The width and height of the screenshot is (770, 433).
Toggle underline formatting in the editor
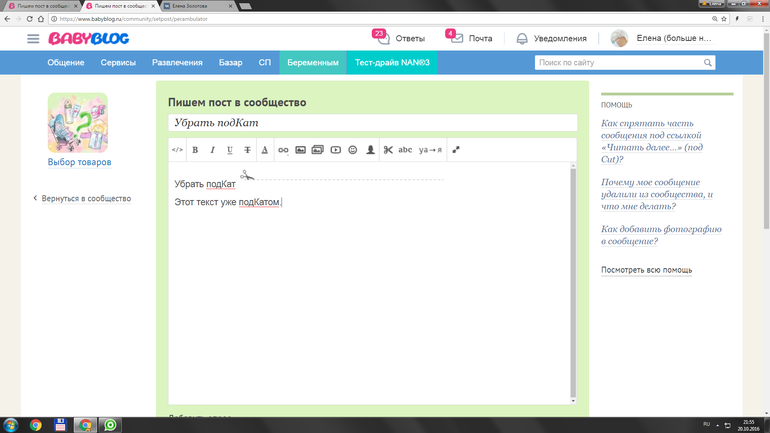(230, 150)
